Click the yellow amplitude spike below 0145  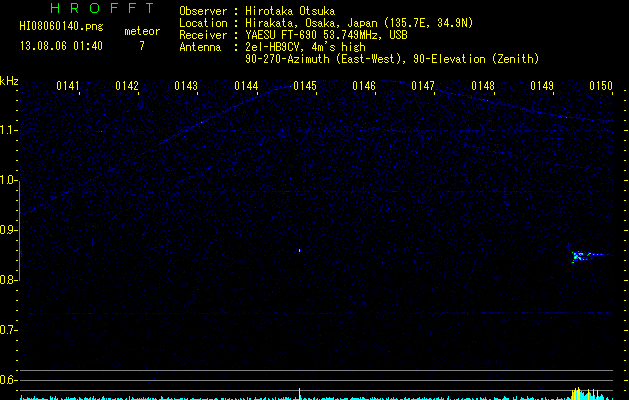300,393
